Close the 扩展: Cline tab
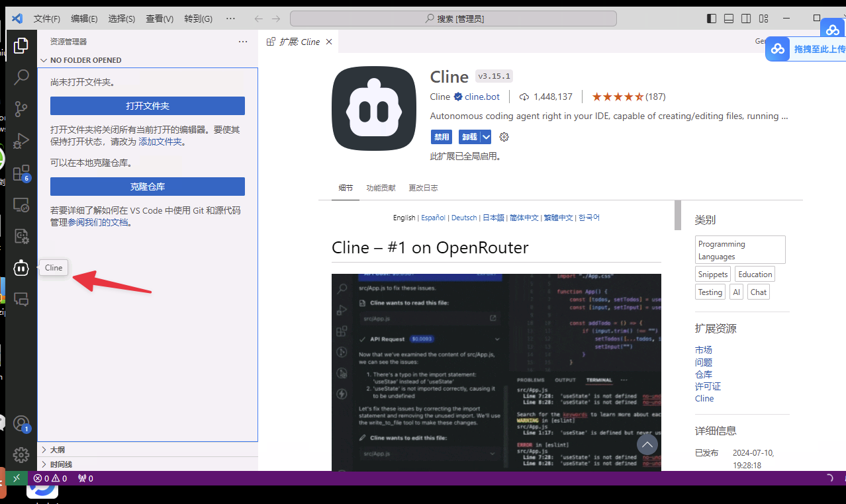 coord(329,42)
